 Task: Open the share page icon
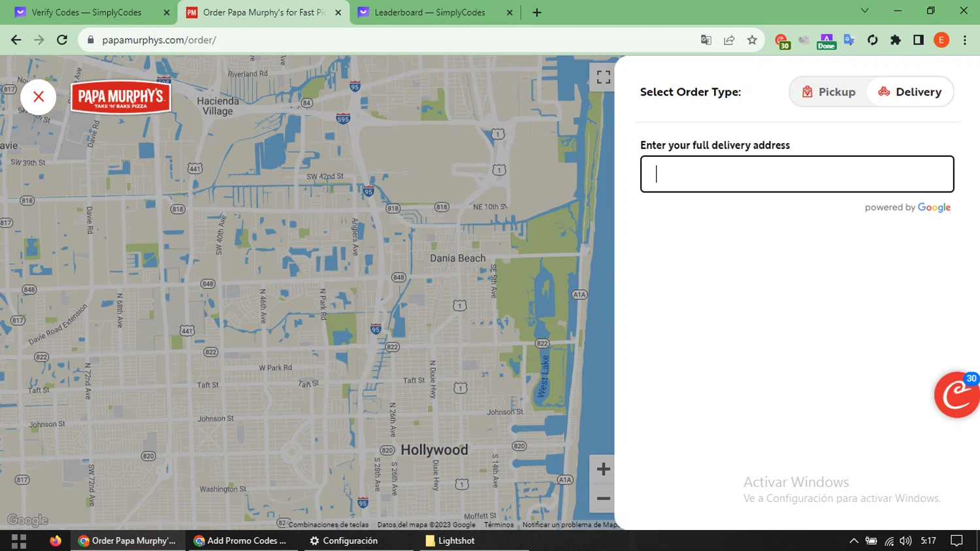[x=729, y=40]
